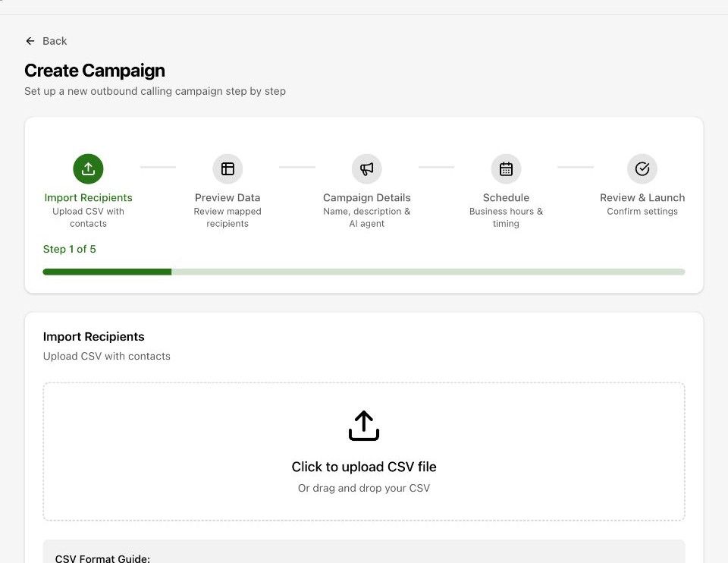Click the 'Step 1 of 5' indicator
Image resolution: width=728 pixels, height=563 pixels.
click(x=70, y=249)
